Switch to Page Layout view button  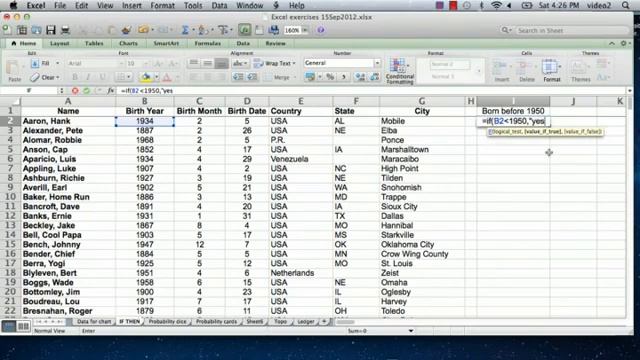click(23, 326)
